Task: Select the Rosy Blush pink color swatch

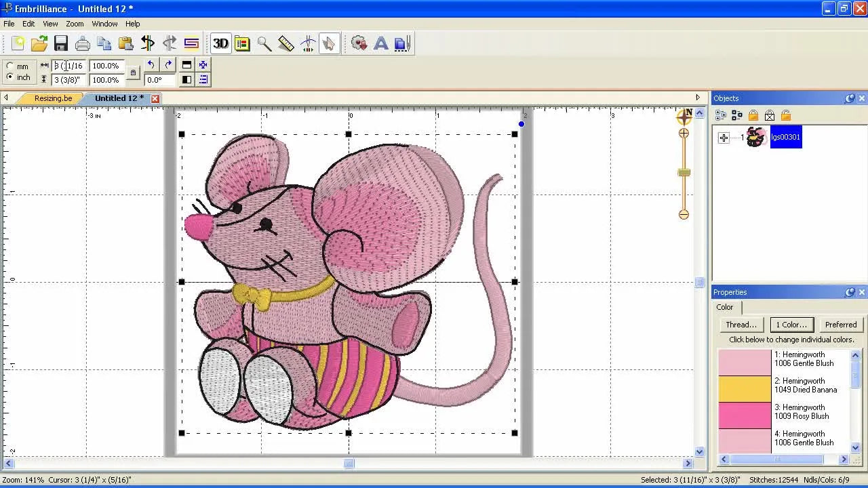Action: pos(745,415)
